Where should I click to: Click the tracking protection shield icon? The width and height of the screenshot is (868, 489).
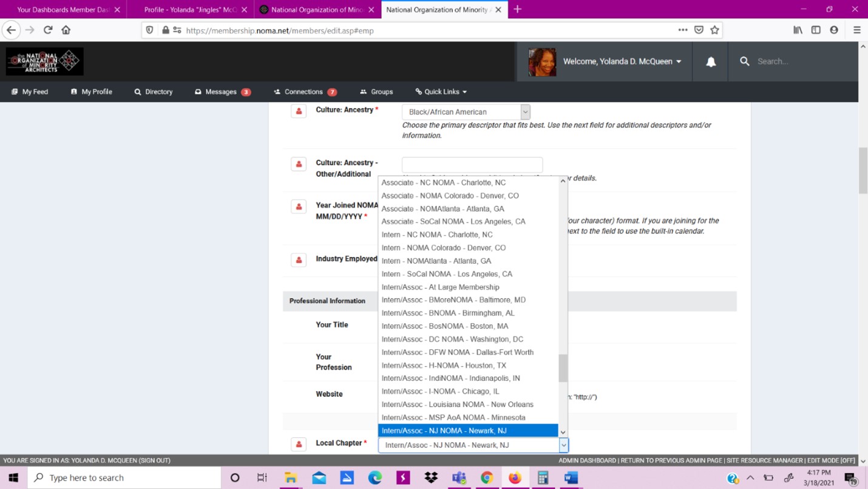(x=150, y=30)
